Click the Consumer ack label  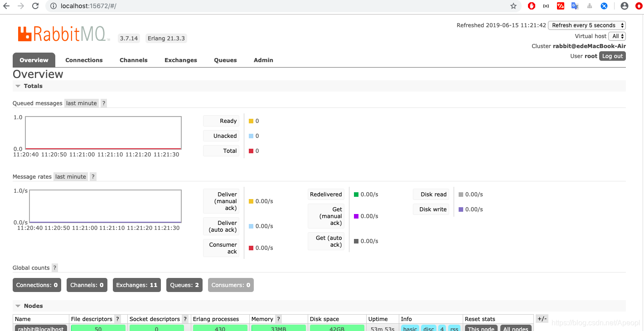[221, 248]
